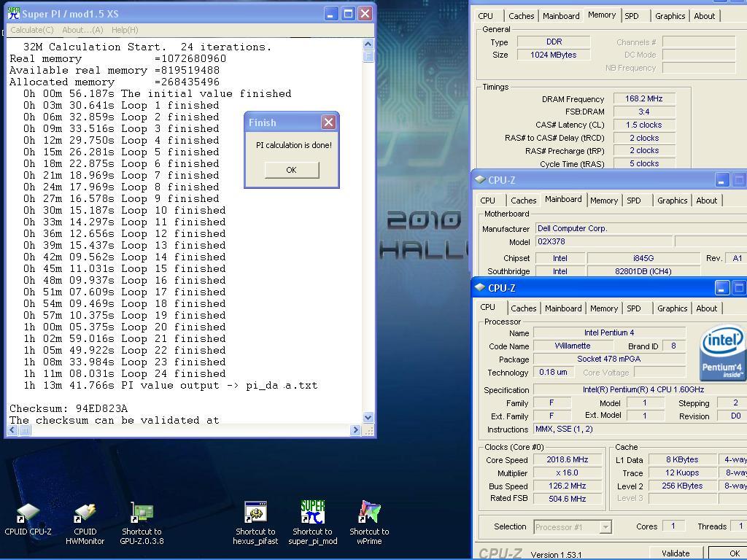Minimize the bottom CPU-Z window
This screenshot has width=747, height=560.
(x=721, y=287)
